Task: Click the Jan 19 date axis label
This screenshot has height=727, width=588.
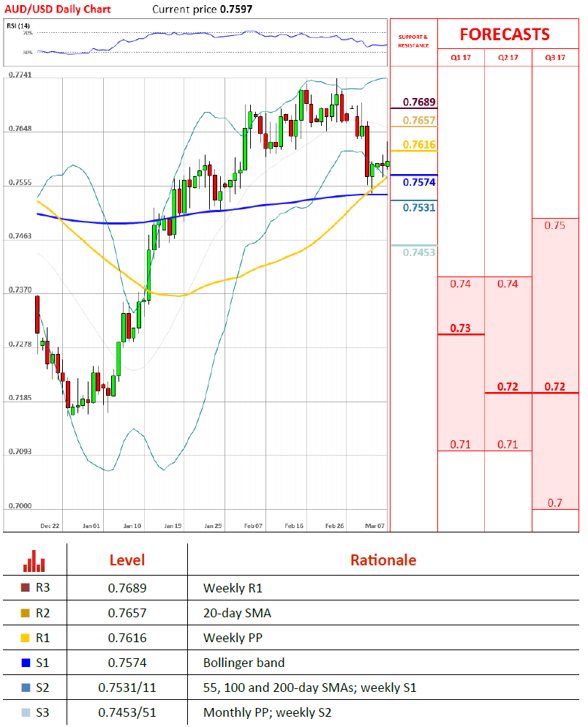Action: tap(173, 526)
